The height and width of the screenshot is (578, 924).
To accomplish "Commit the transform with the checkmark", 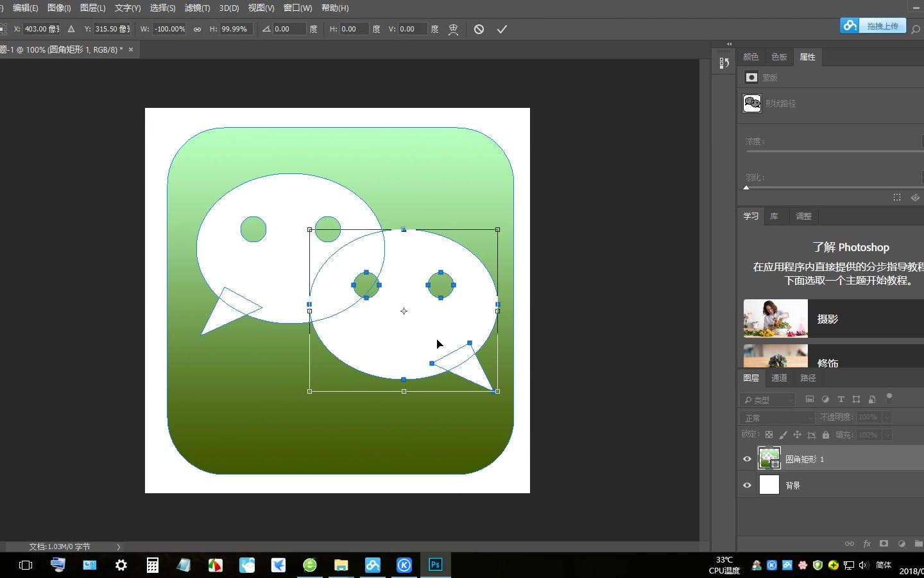I will 502,29.
